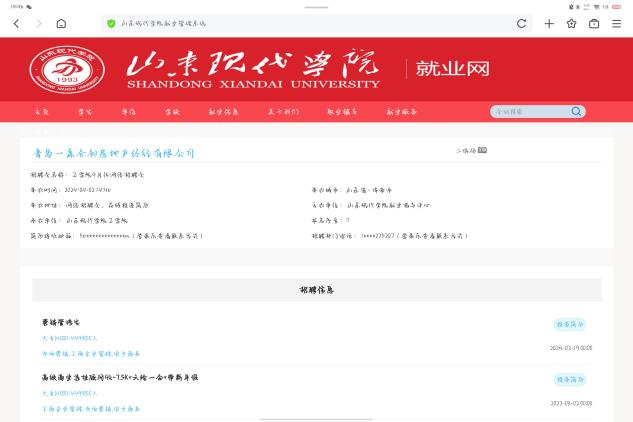The image size is (633, 422).
Task: Click 投递简历 for the 五险一金 job listing
Action: [569, 380]
